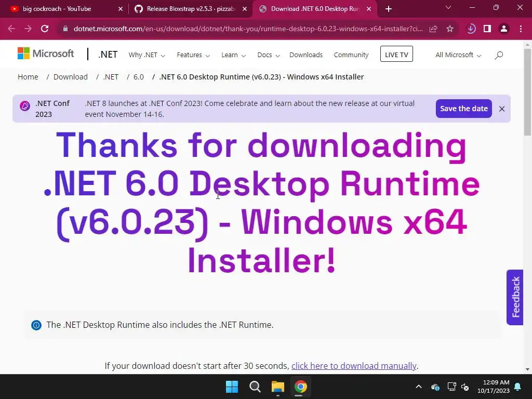The width and height of the screenshot is (532, 399).
Task: Open site search with the magnifier icon
Action: tap(499, 55)
